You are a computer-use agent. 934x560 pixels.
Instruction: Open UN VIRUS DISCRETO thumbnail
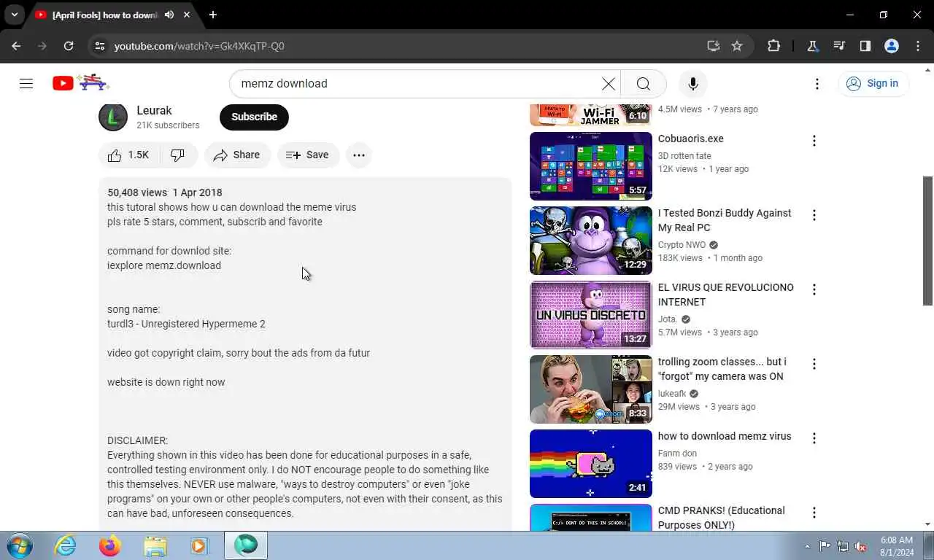[x=590, y=314]
